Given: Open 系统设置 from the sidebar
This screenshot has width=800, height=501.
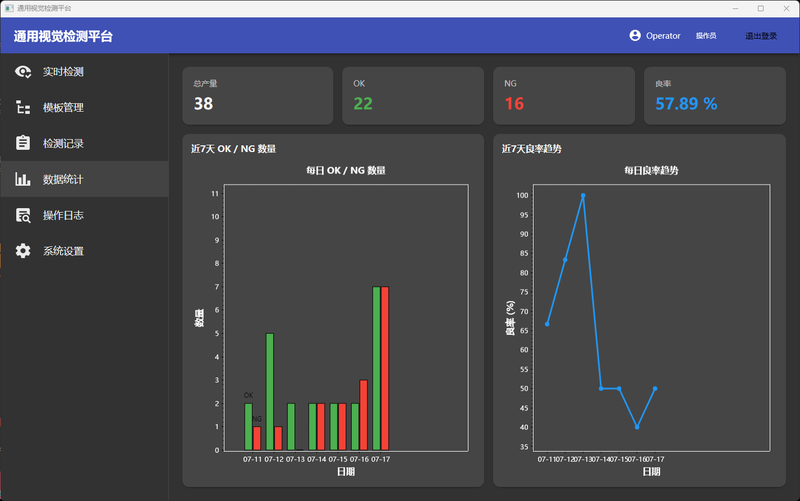Looking at the screenshot, I should [85, 250].
